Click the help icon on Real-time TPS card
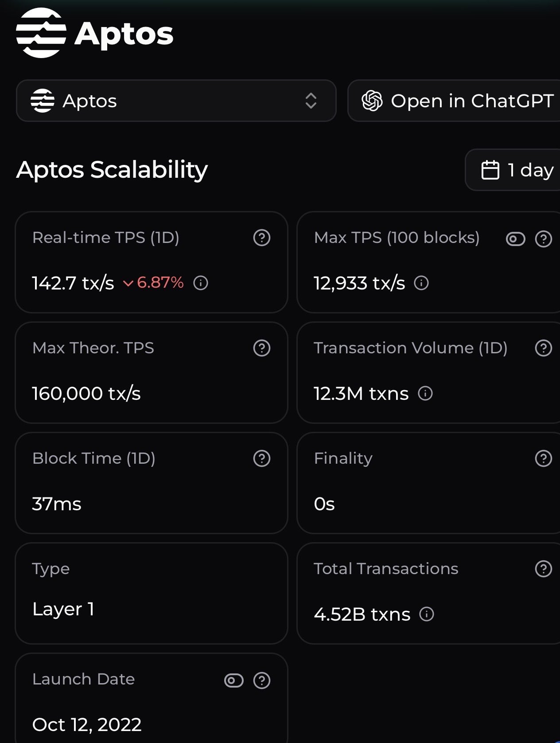Viewport: 560px width, 743px height. click(262, 238)
